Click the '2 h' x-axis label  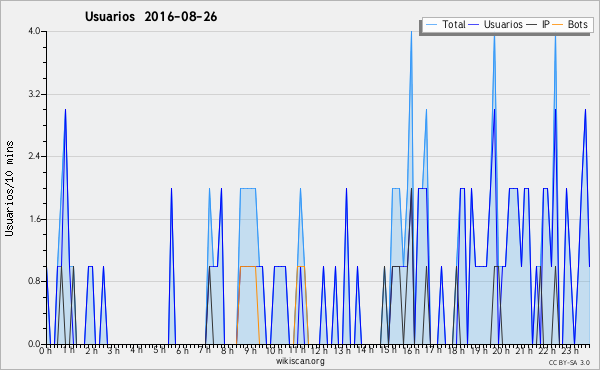coord(91,351)
